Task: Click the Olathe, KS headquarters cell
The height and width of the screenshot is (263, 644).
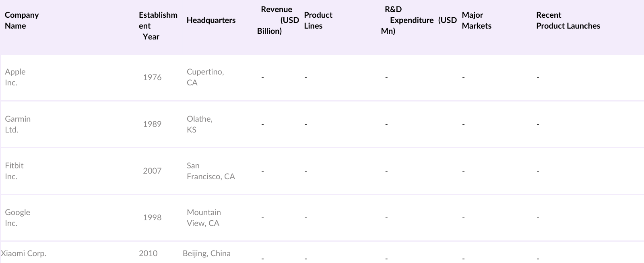Action: pyautogui.click(x=200, y=124)
